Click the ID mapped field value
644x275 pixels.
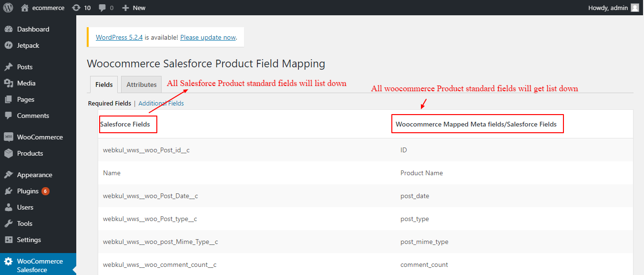coord(404,150)
